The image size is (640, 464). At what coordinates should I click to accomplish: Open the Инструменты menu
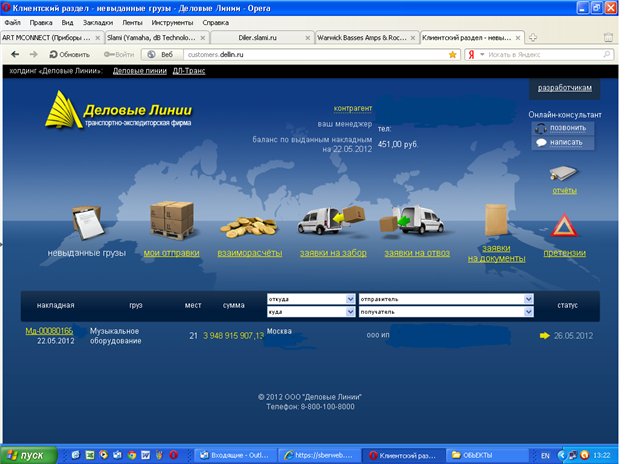point(172,22)
